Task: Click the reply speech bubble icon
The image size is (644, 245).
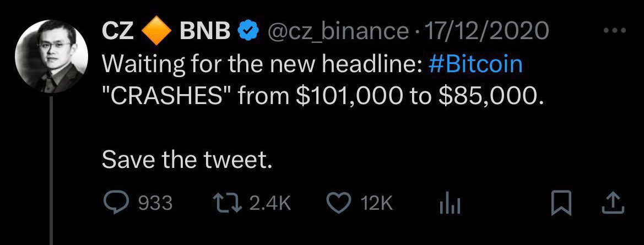Action: (115, 204)
